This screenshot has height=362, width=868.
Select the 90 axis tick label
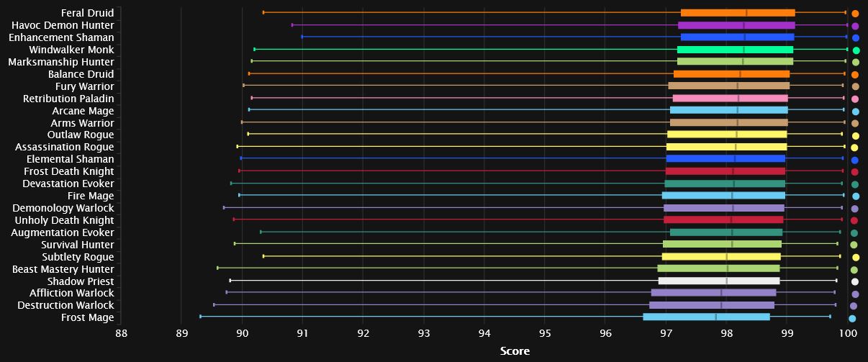pos(242,333)
